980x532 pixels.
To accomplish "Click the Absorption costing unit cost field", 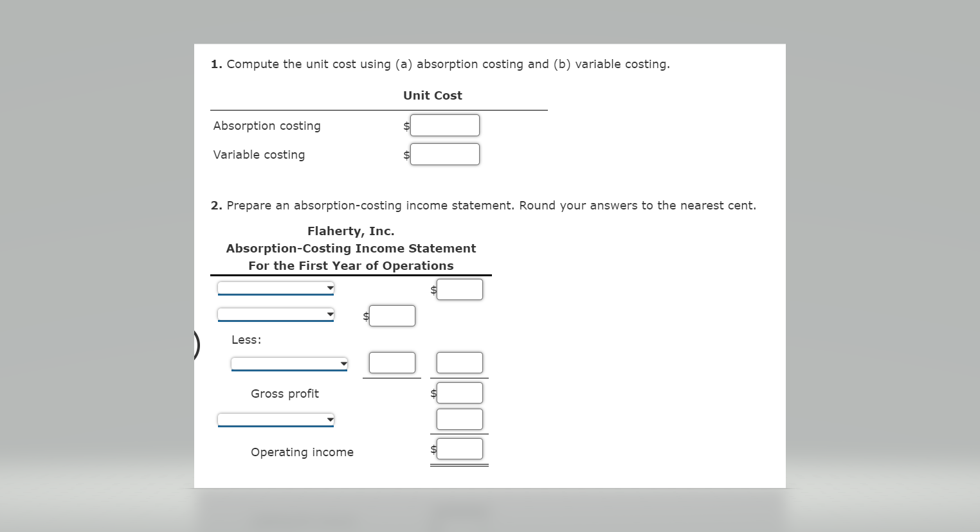I will [x=445, y=125].
